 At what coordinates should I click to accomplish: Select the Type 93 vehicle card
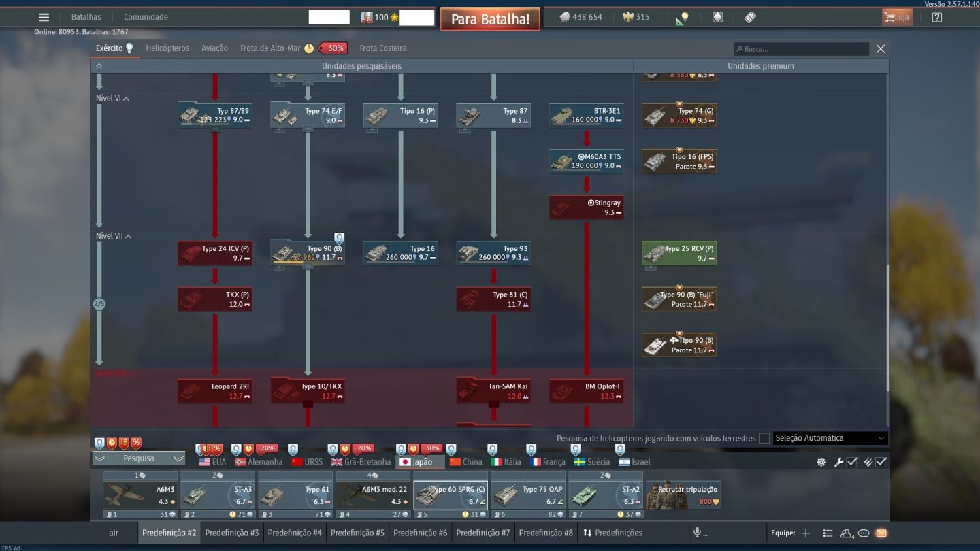pyautogui.click(x=493, y=253)
